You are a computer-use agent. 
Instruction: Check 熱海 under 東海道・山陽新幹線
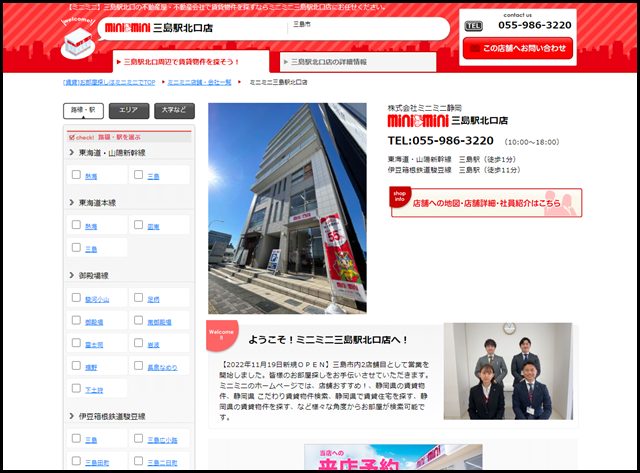[x=76, y=175]
